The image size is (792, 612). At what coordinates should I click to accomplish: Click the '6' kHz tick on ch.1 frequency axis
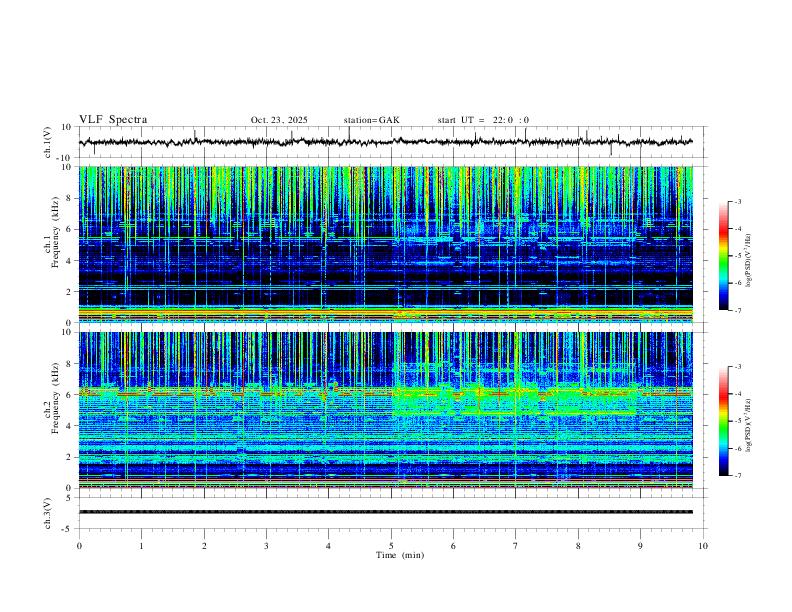(69, 230)
